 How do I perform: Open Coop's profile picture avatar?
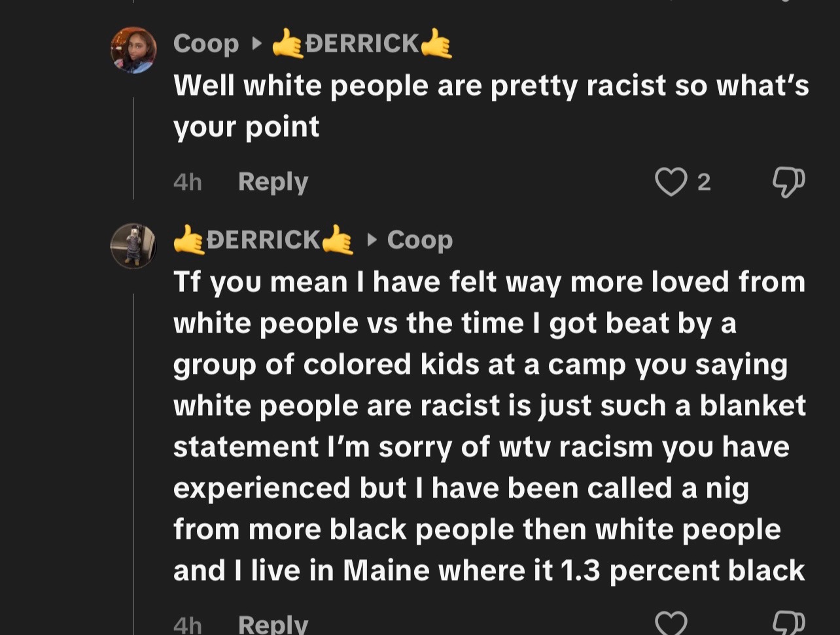tap(133, 50)
